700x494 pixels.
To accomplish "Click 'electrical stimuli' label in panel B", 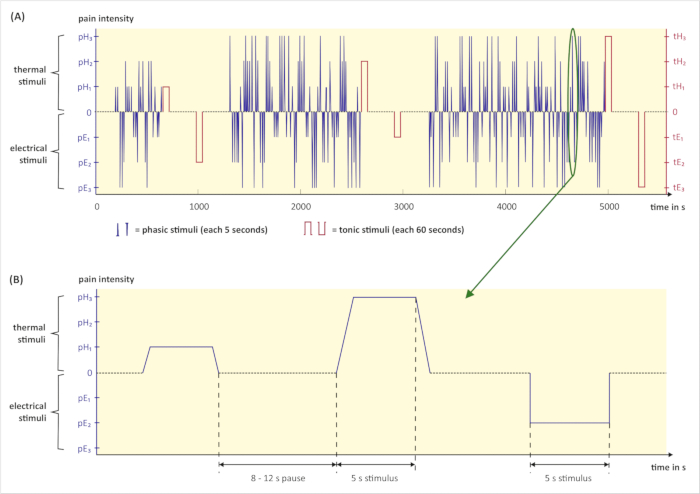I will pos(28,412).
